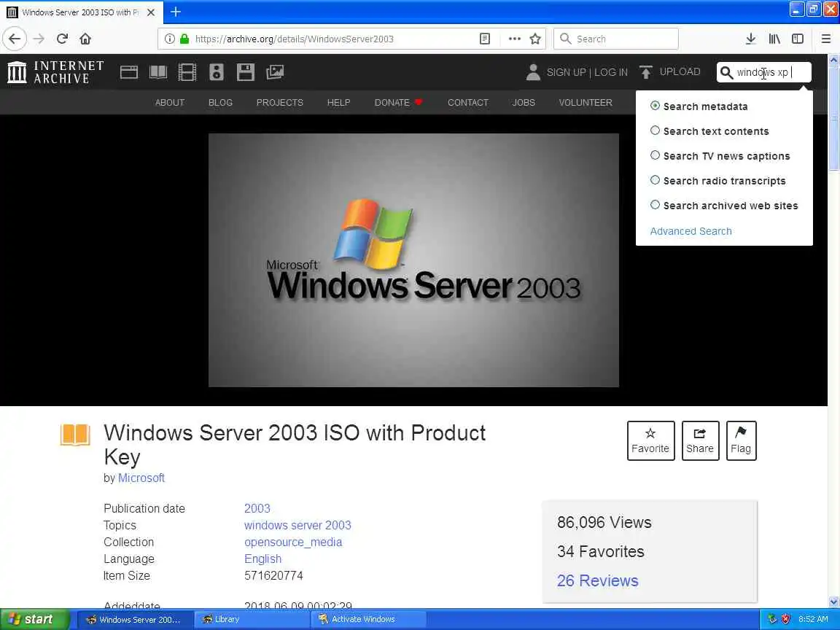Open the BLOG menu item
The width and height of the screenshot is (840, 630).
(220, 102)
